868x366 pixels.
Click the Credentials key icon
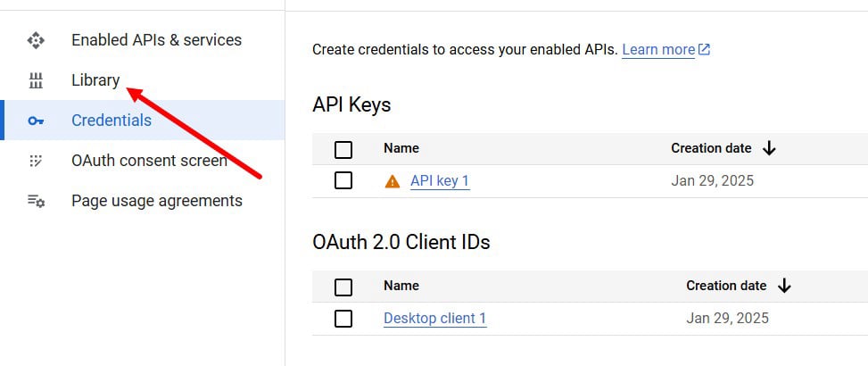36,121
